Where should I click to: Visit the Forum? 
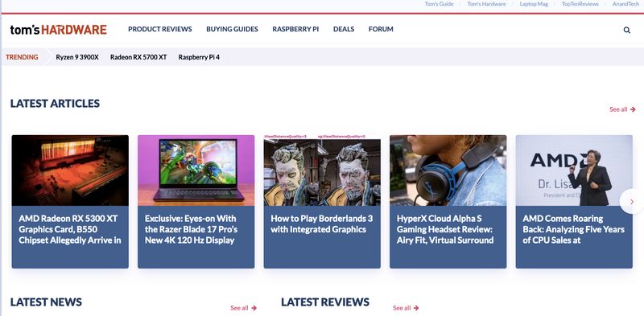[x=381, y=29]
